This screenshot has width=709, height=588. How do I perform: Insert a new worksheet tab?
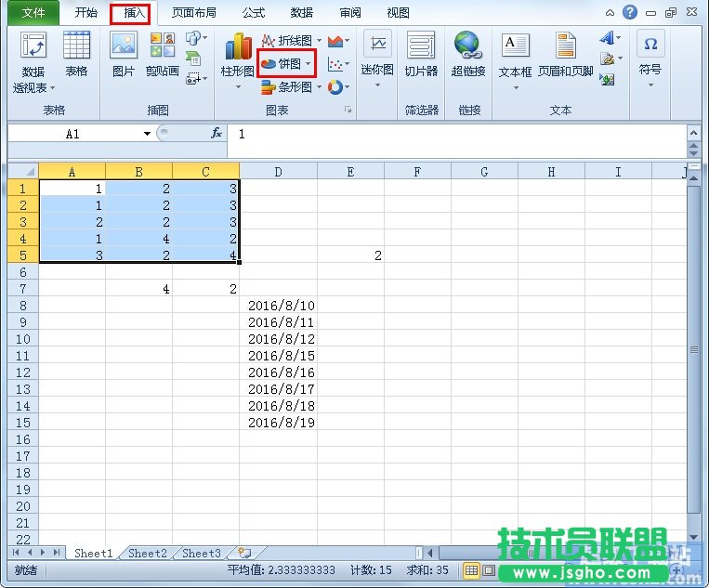(244, 553)
